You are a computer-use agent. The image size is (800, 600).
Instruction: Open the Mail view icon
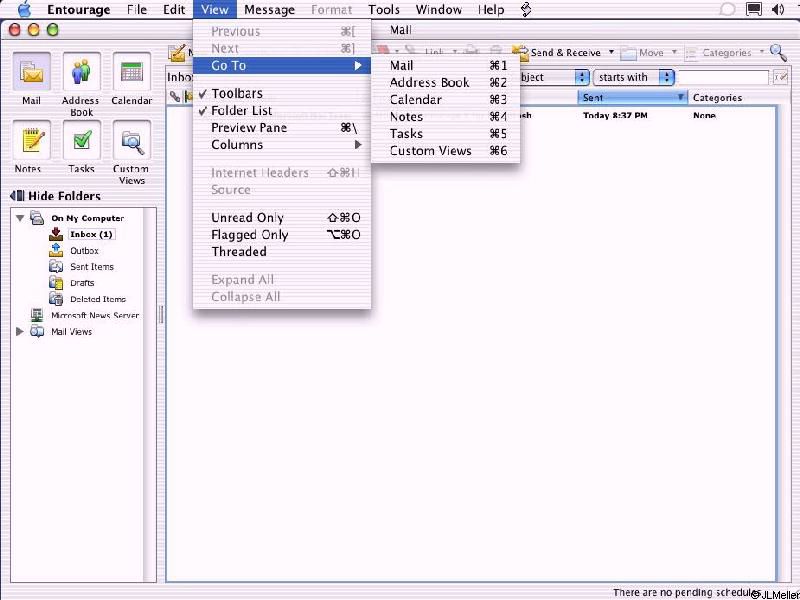click(x=32, y=73)
